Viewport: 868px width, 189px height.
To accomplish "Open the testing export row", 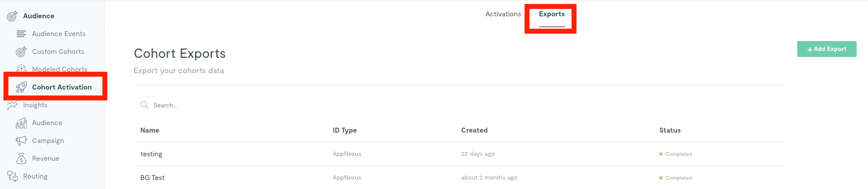I will (458, 154).
